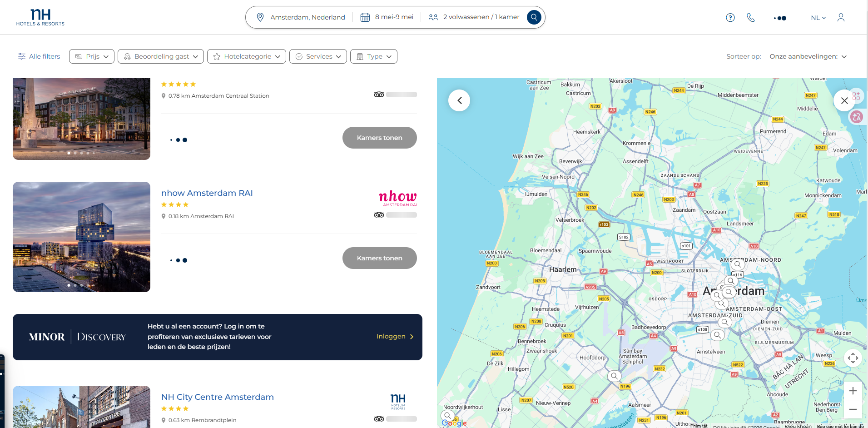Follow the Inloggen link in Minor Discovery banner
Image resolution: width=868 pixels, height=428 pixels.
point(395,337)
